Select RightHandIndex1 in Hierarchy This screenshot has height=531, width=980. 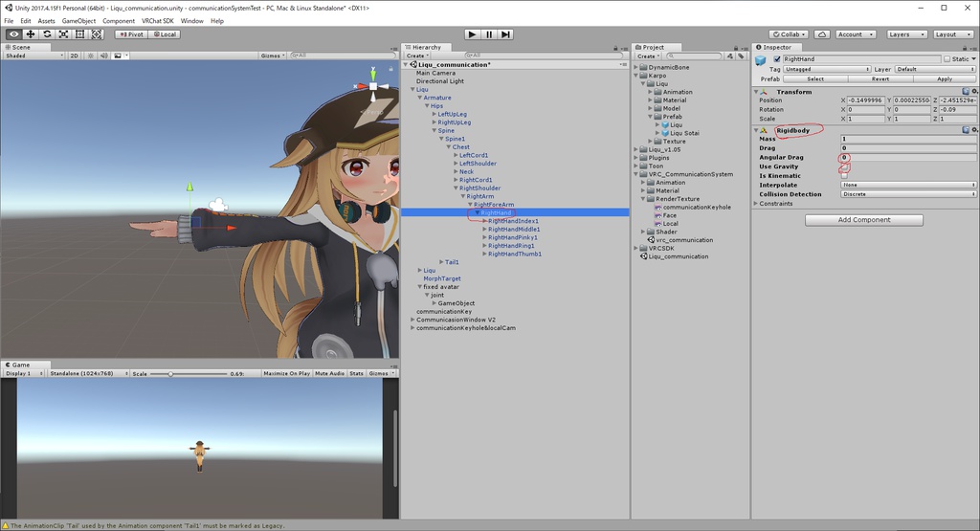pyautogui.click(x=513, y=221)
